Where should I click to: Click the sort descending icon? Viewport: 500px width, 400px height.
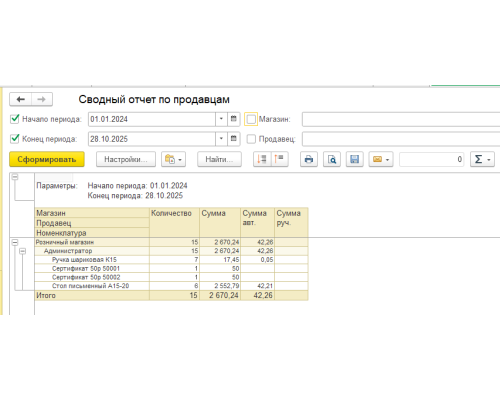(x=279, y=159)
